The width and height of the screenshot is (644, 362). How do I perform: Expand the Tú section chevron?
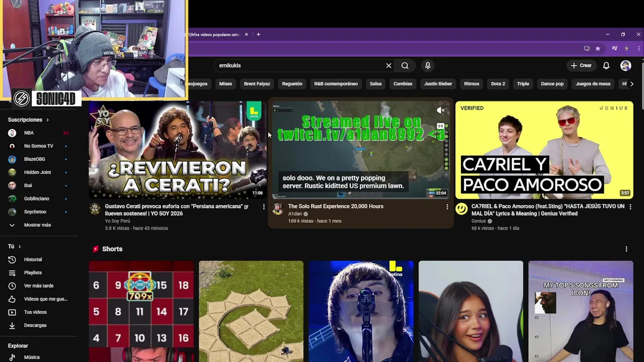click(19, 246)
